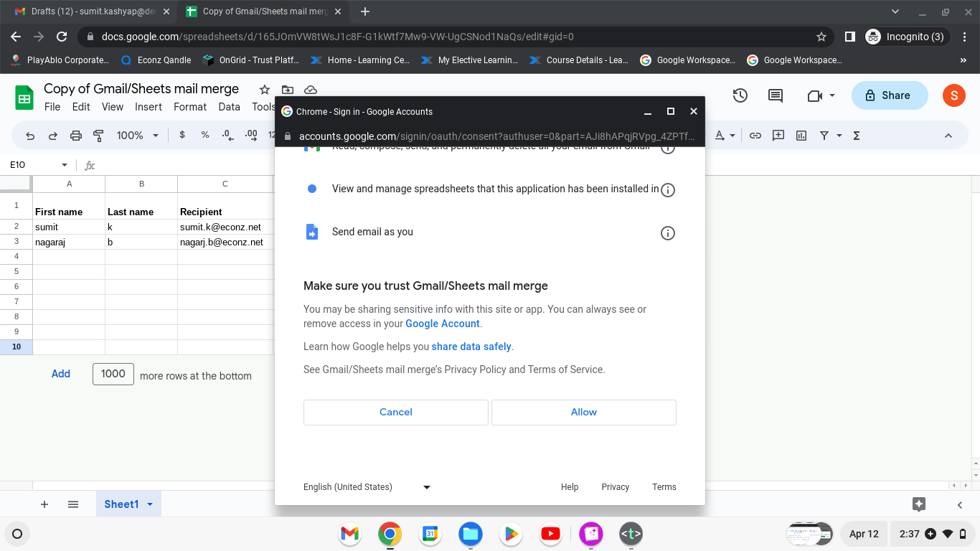Open the Insert menu
This screenshot has height=551, width=980.
pos(149,107)
